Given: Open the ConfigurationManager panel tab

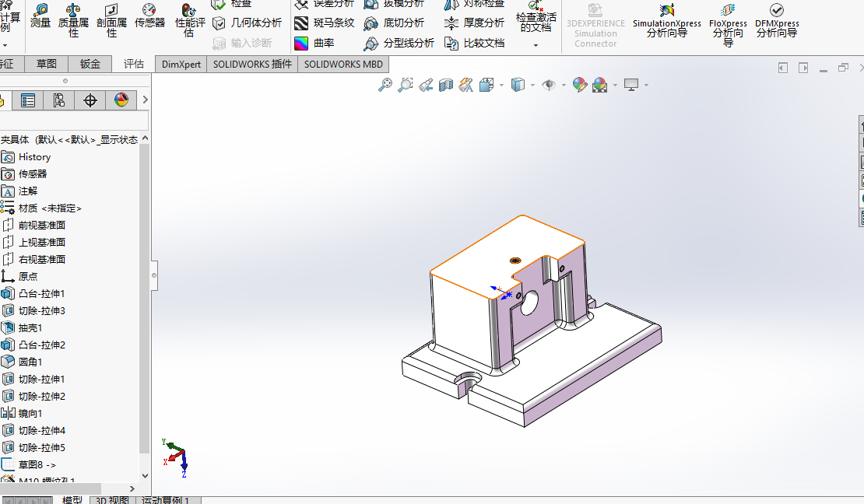Looking at the screenshot, I should (x=58, y=100).
